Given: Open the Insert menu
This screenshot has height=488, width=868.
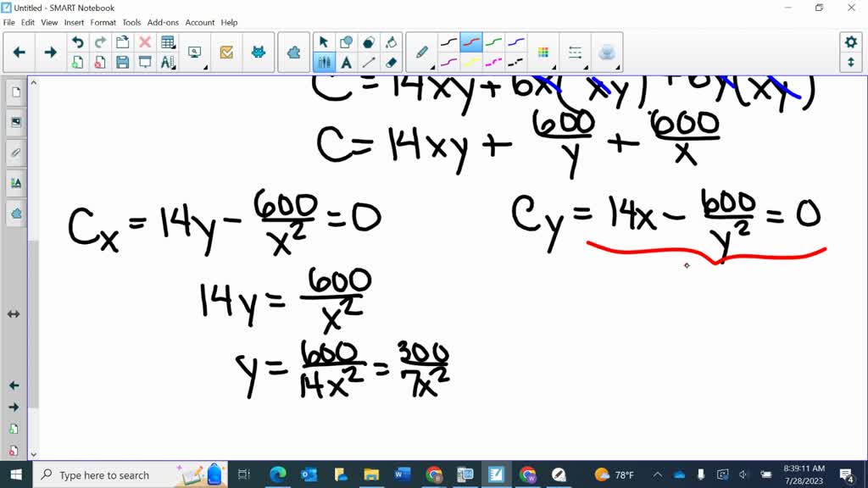Looking at the screenshot, I should click(74, 23).
